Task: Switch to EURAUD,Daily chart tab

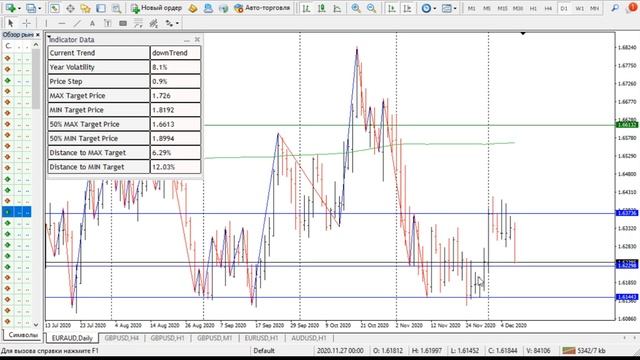Action: point(72,338)
